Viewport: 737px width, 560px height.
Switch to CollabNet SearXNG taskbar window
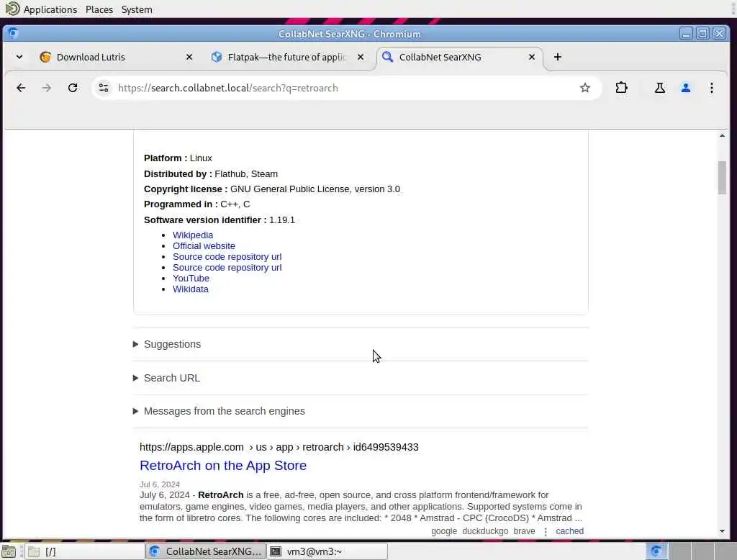click(206, 551)
